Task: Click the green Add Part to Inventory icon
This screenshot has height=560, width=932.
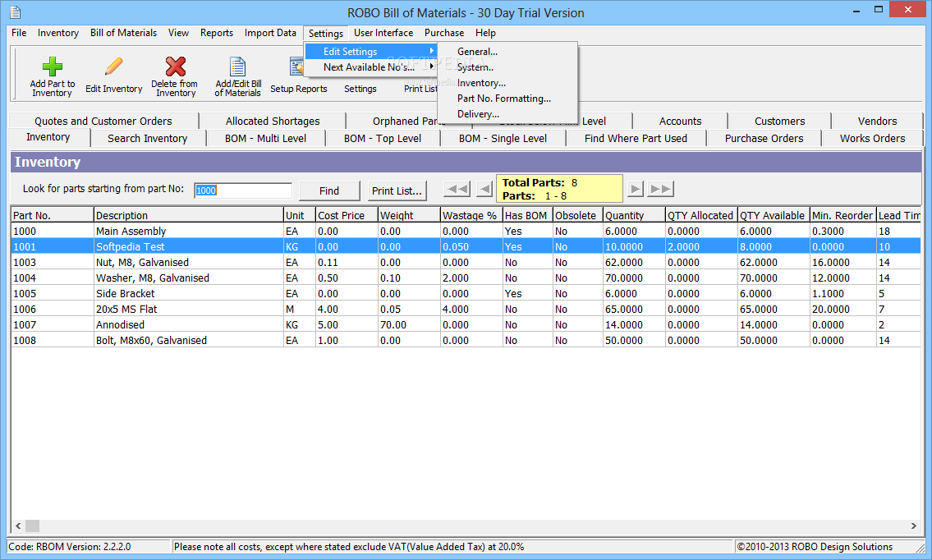Action: pos(53,67)
